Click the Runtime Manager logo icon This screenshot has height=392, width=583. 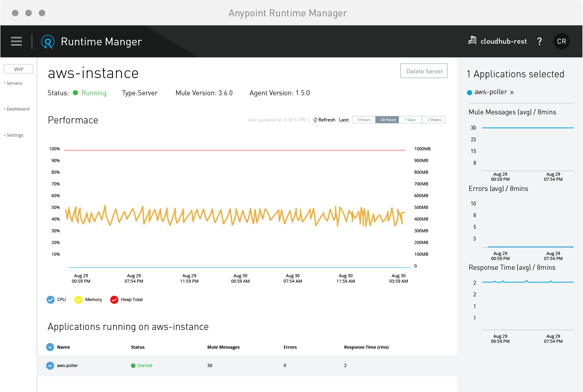[48, 41]
